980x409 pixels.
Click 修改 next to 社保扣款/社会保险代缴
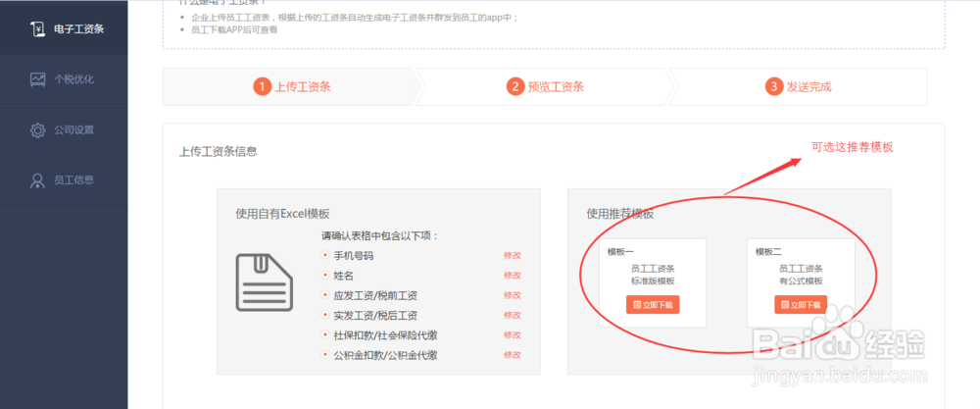[513, 335]
